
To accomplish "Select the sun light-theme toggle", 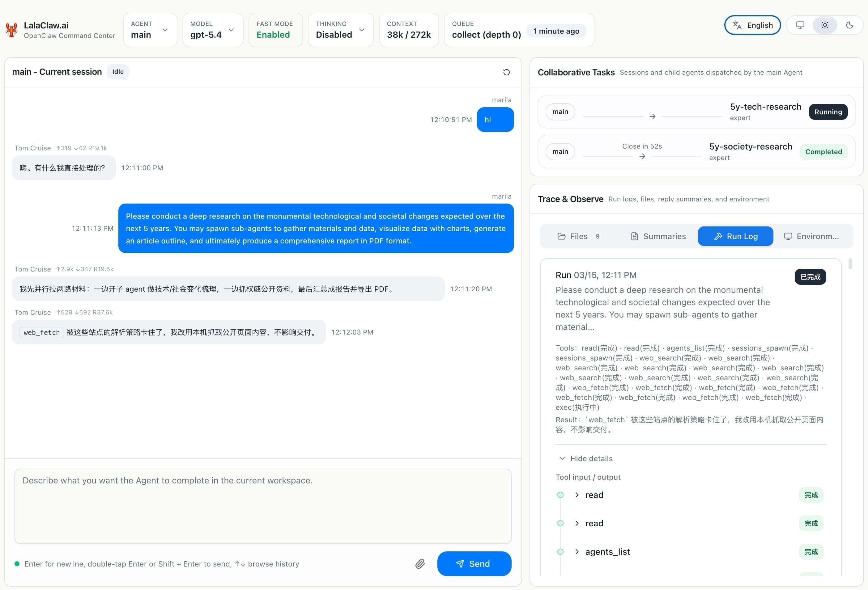I will pos(825,25).
